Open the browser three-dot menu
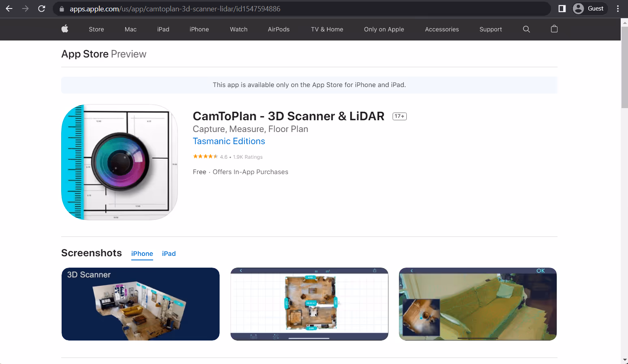This screenshot has height=364, width=628. 618,9
